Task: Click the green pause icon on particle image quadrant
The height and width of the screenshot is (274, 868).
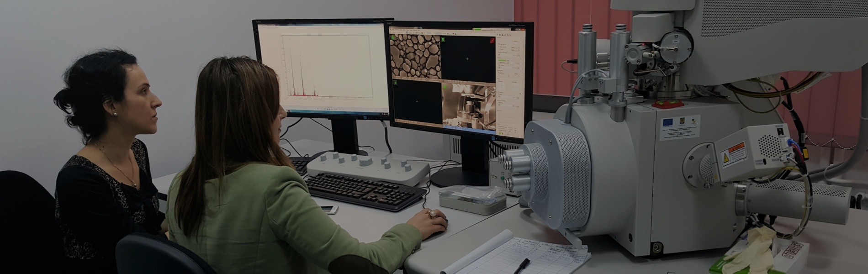Action: (x=392, y=37)
